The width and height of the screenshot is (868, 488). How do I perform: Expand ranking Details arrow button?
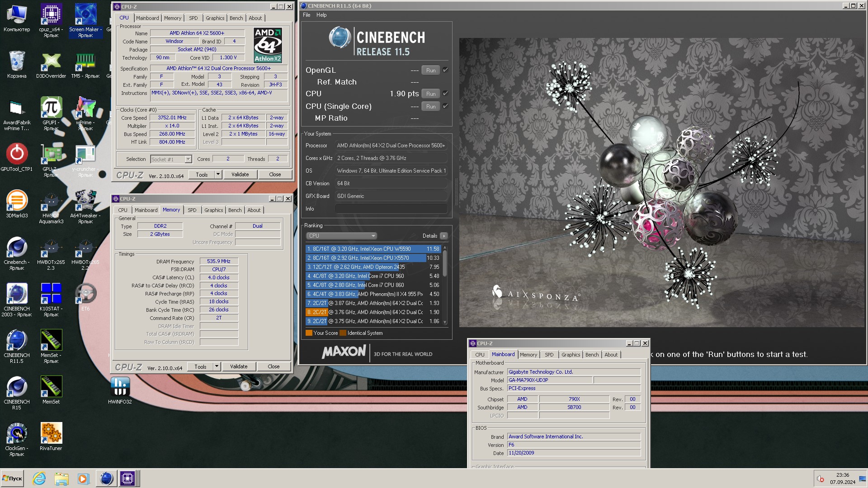point(443,236)
